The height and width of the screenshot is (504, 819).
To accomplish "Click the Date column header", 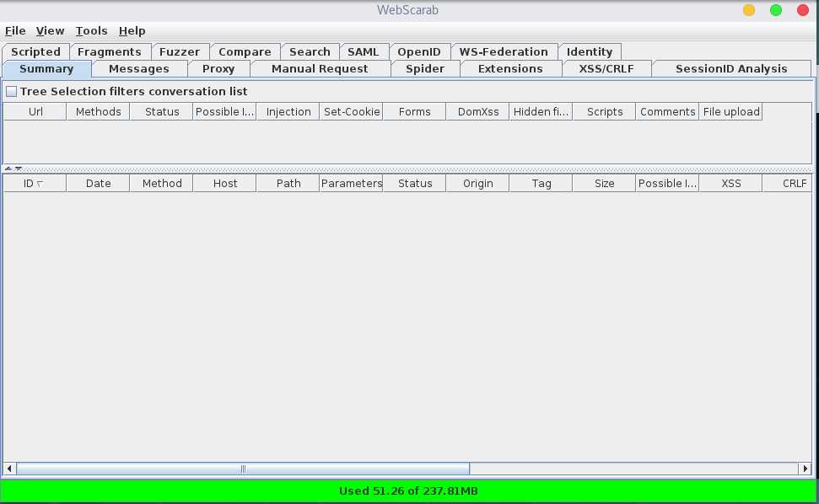I will [98, 184].
